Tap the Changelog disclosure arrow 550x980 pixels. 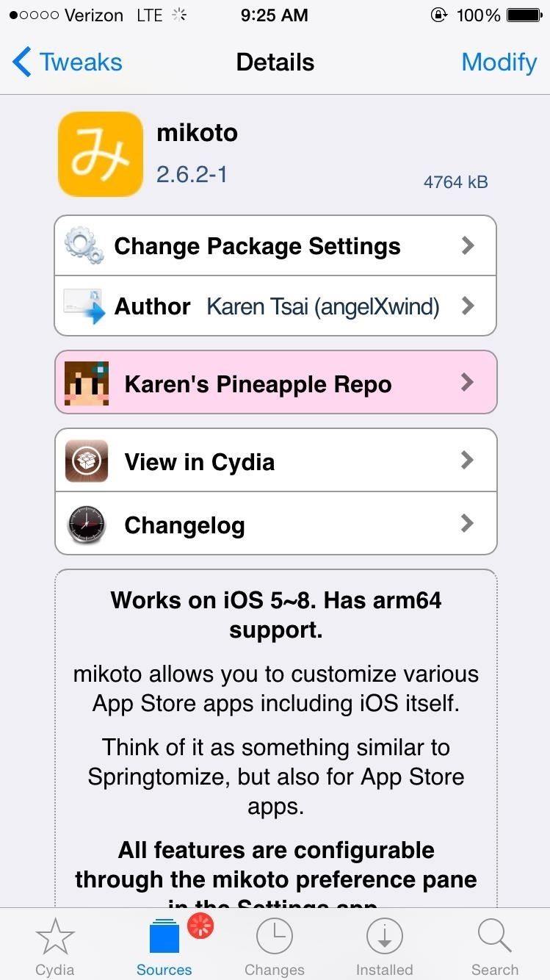(468, 524)
